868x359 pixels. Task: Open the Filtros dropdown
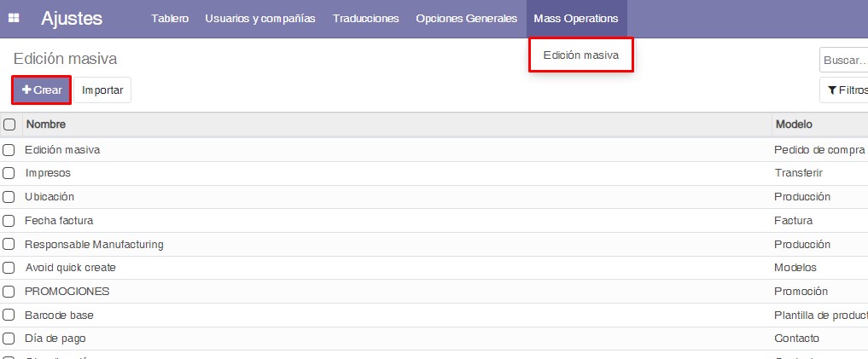pos(845,90)
